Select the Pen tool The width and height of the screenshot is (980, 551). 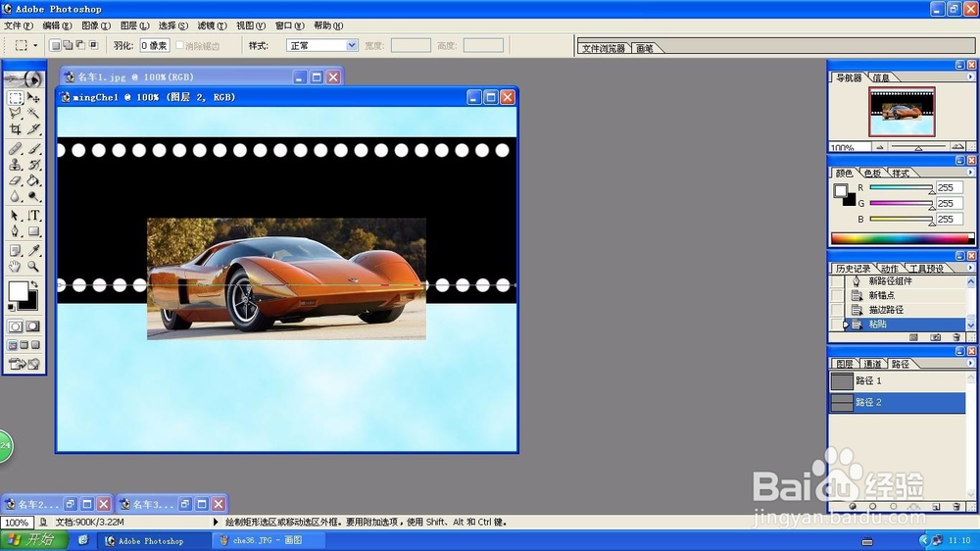(x=15, y=231)
